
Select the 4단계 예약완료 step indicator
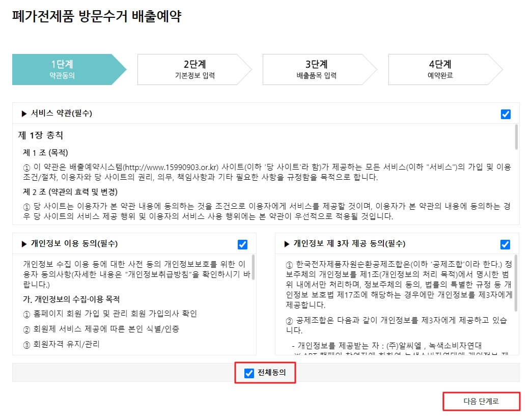tap(441, 69)
